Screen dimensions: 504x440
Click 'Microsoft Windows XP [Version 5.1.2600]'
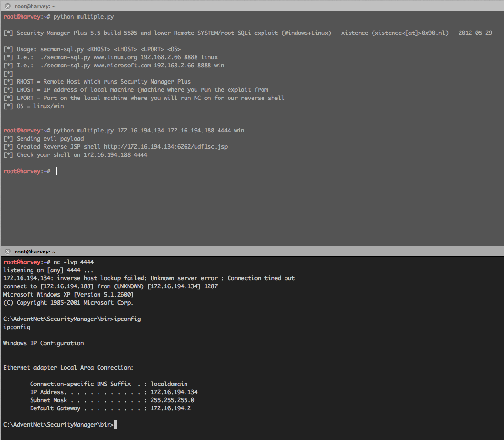[68, 295]
